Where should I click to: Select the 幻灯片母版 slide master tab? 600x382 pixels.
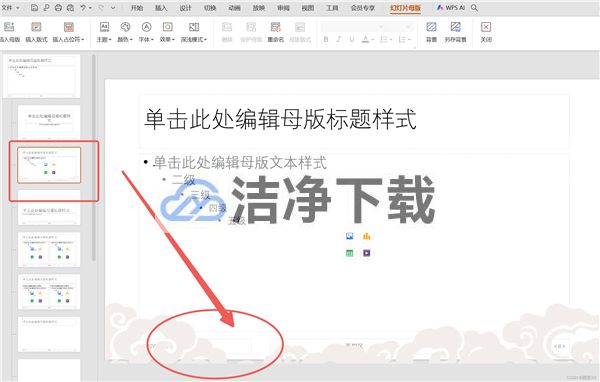click(x=405, y=8)
